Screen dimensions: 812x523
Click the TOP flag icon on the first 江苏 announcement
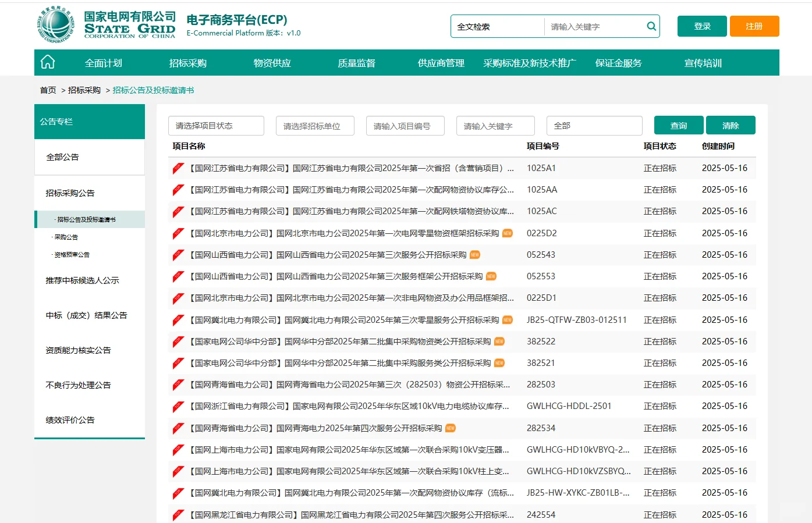click(177, 168)
